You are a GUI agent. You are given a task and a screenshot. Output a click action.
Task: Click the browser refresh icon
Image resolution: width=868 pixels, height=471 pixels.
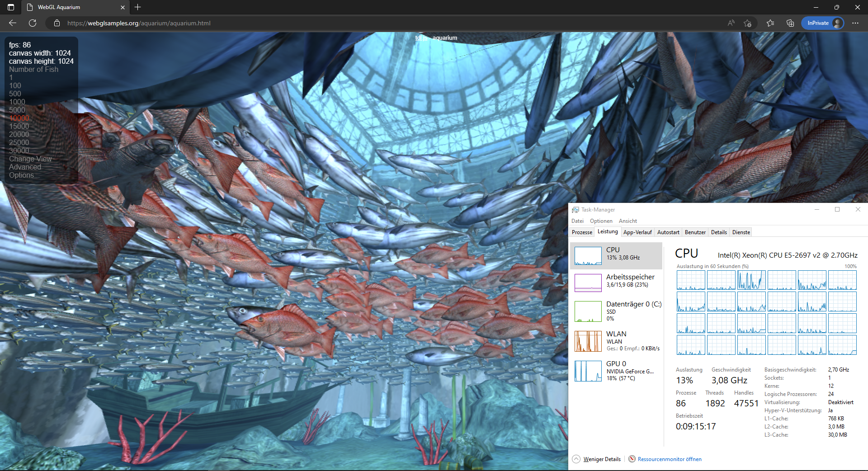coord(33,23)
